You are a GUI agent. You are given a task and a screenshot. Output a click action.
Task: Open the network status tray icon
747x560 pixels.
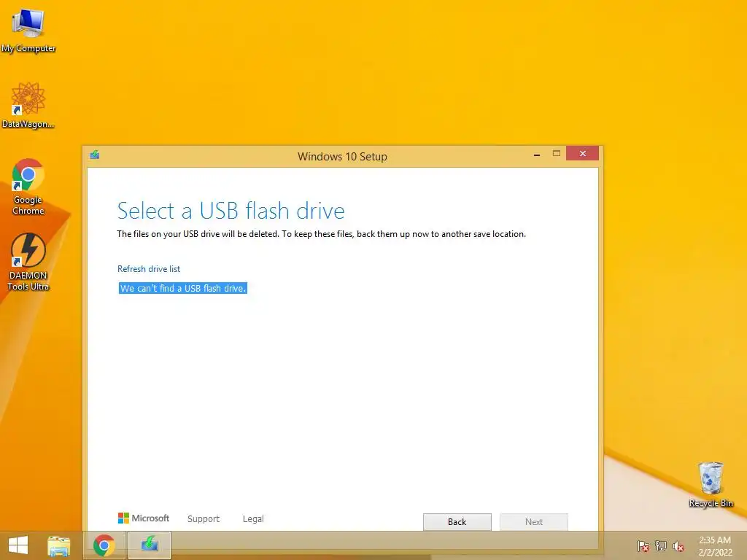click(x=661, y=545)
